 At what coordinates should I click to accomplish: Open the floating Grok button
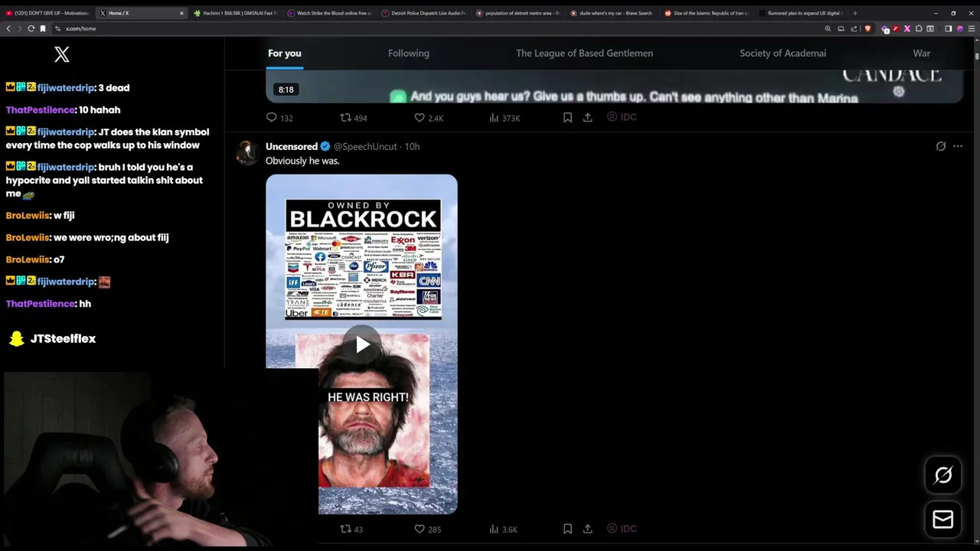pos(943,475)
